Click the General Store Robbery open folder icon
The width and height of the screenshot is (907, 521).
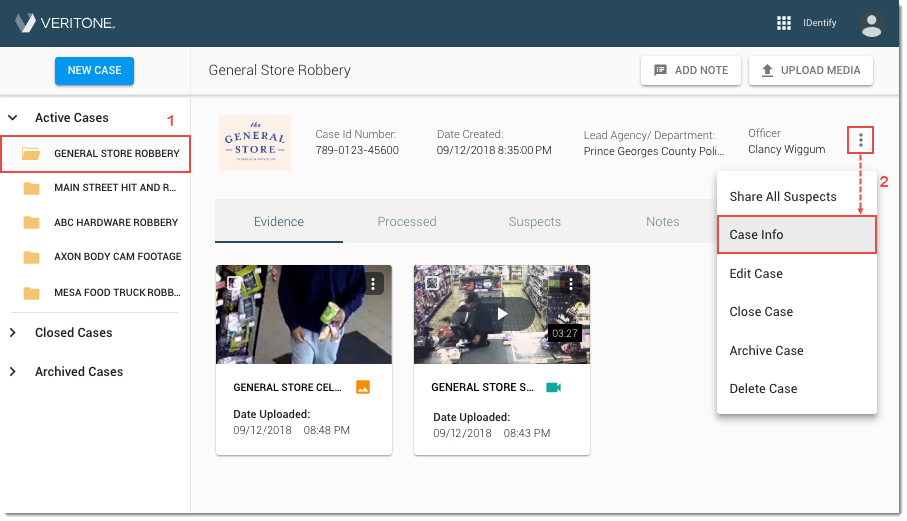[x=31, y=153]
